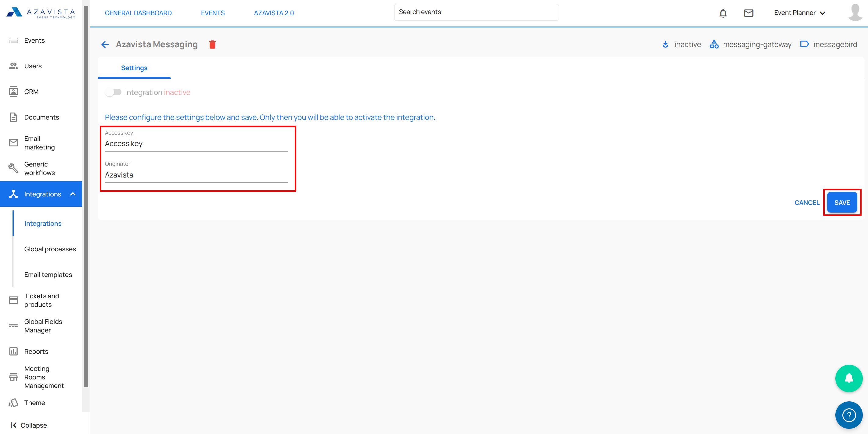
Task: Open Email templates submenu item
Action: coord(48,274)
